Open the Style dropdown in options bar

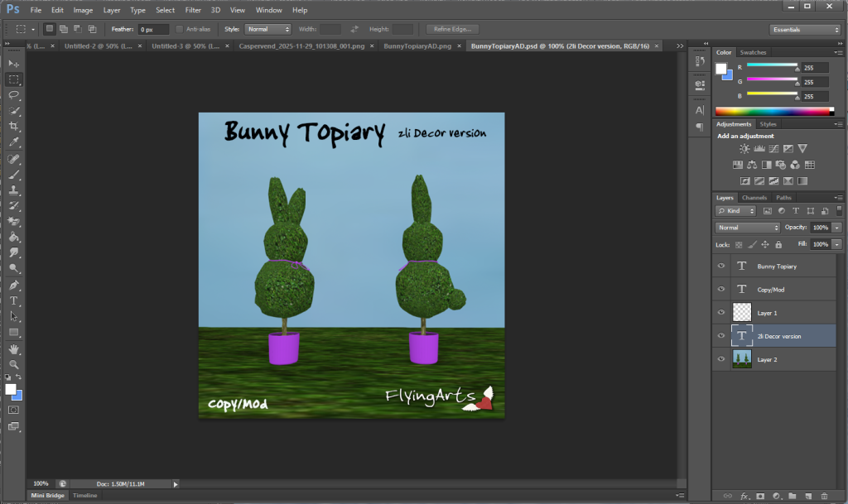pyautogui.click(x=268, y=29)
